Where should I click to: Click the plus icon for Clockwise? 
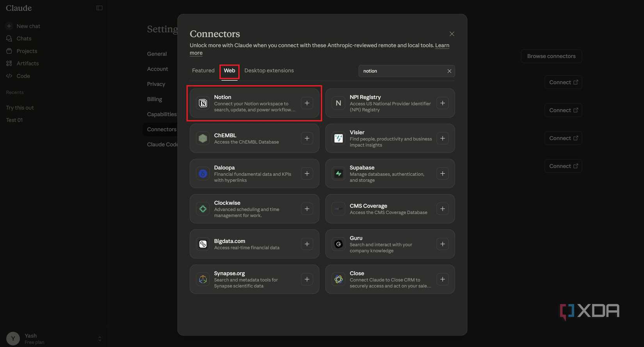point(307,209)
